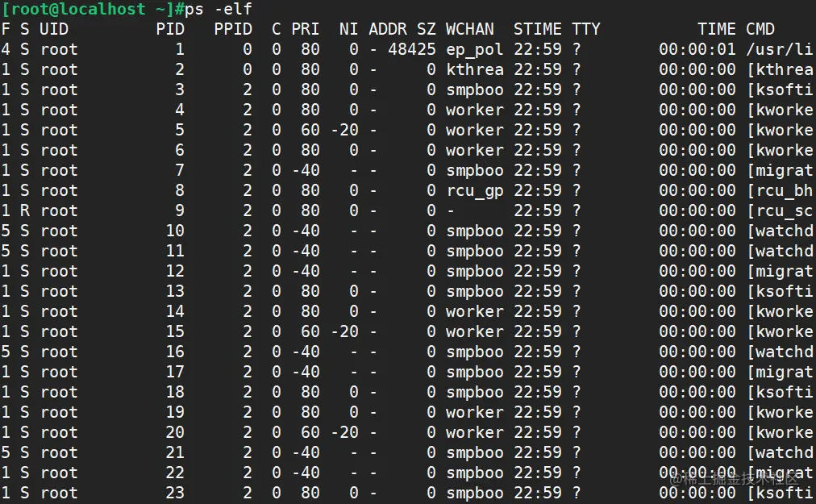The image size is (816, 504).
Task: Select kthrea WCHAN value in PID 2 row
Action: (475, 69)
